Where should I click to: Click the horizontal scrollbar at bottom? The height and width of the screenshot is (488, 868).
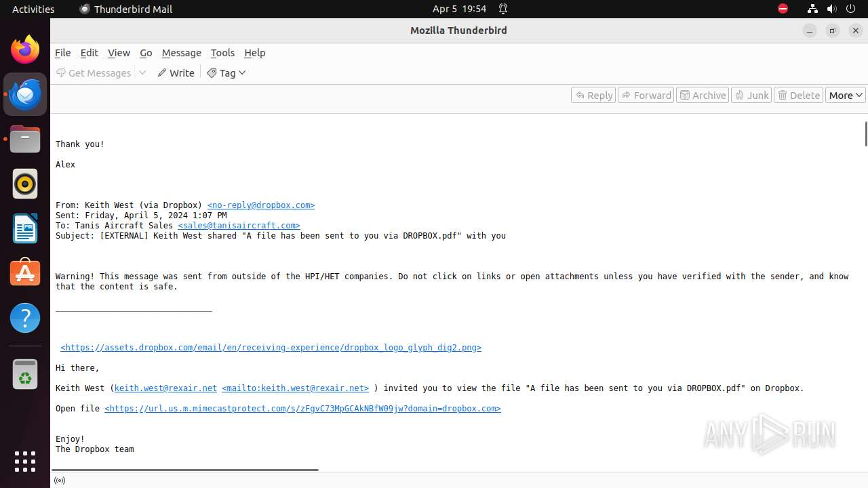185,469
